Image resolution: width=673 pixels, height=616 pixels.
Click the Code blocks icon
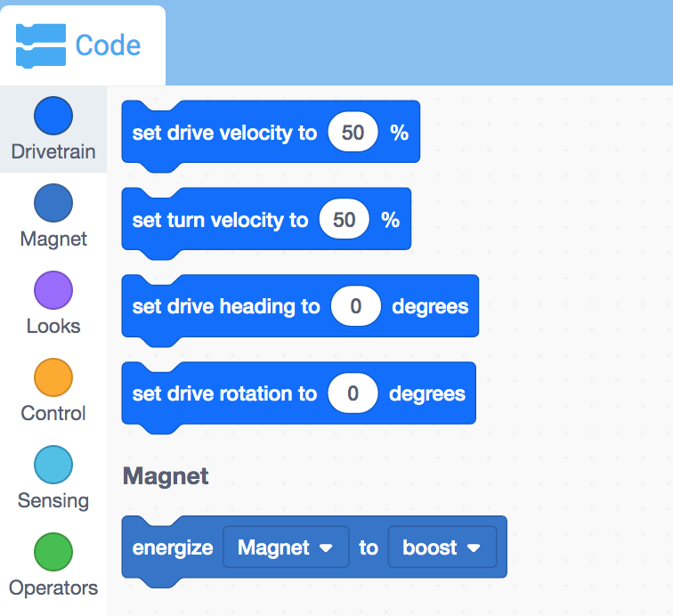(x=41, y=45)
